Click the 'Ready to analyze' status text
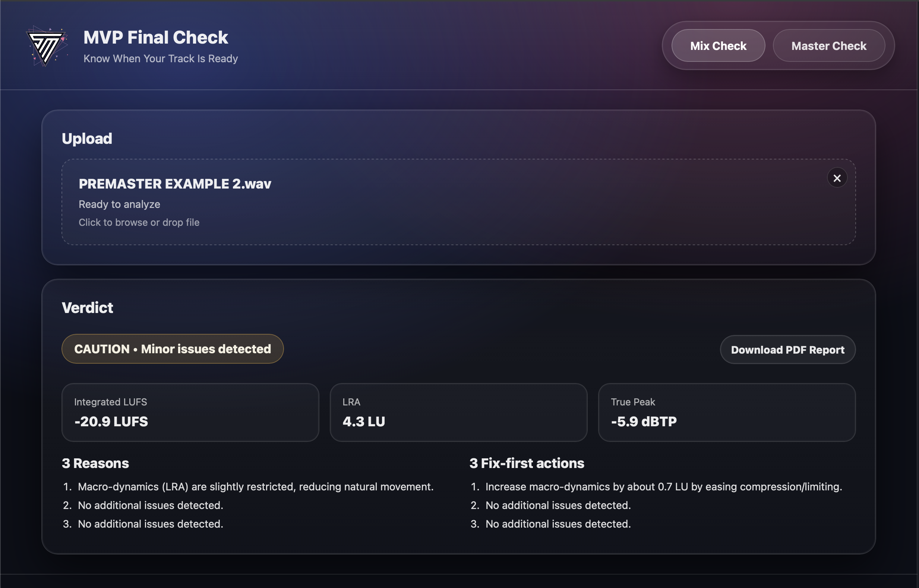The height and width of the screenshot is (588, 919). tap(119, 204)
